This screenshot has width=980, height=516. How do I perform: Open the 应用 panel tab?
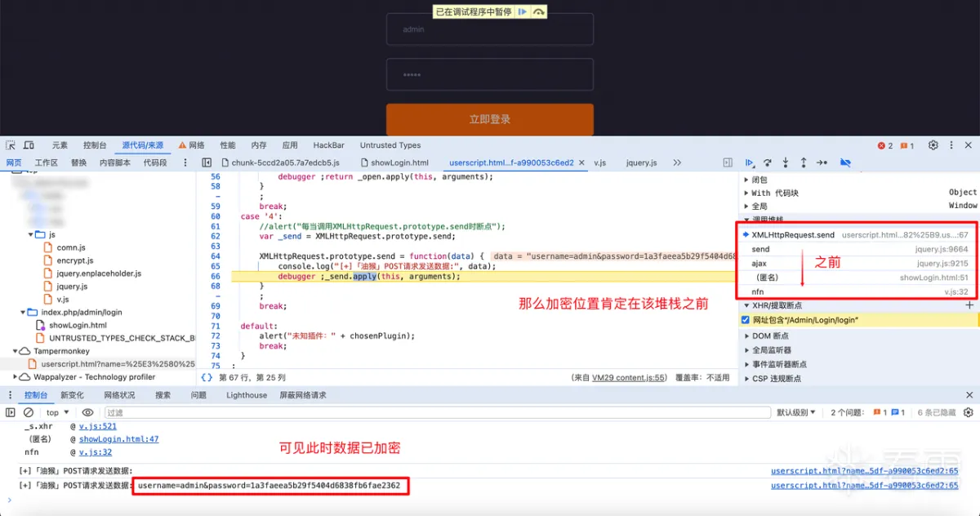[x=290, y=145]
